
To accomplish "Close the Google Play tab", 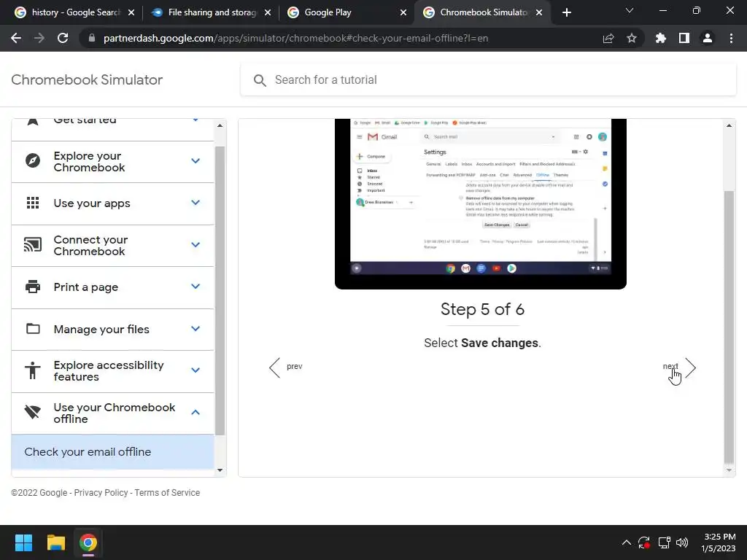I will pos(403,12).
